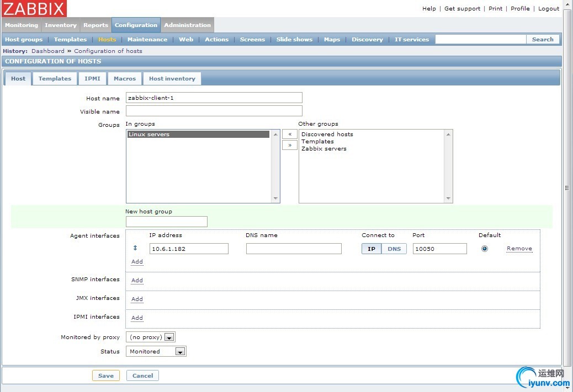Image resolution: width=573 pixels, height=392 pixels.
Task: Click the move-left « group button
Action: coord(289,134)
